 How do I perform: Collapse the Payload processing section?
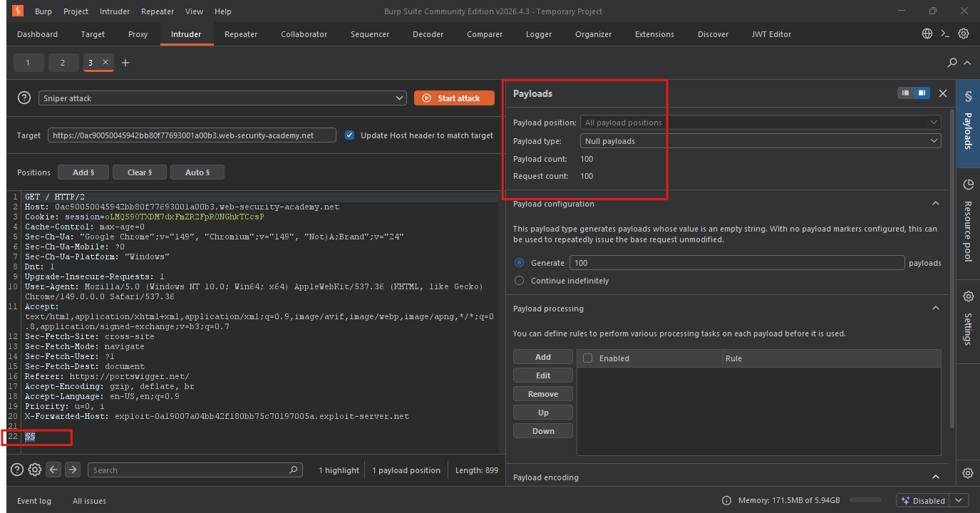tap(936, 309)
